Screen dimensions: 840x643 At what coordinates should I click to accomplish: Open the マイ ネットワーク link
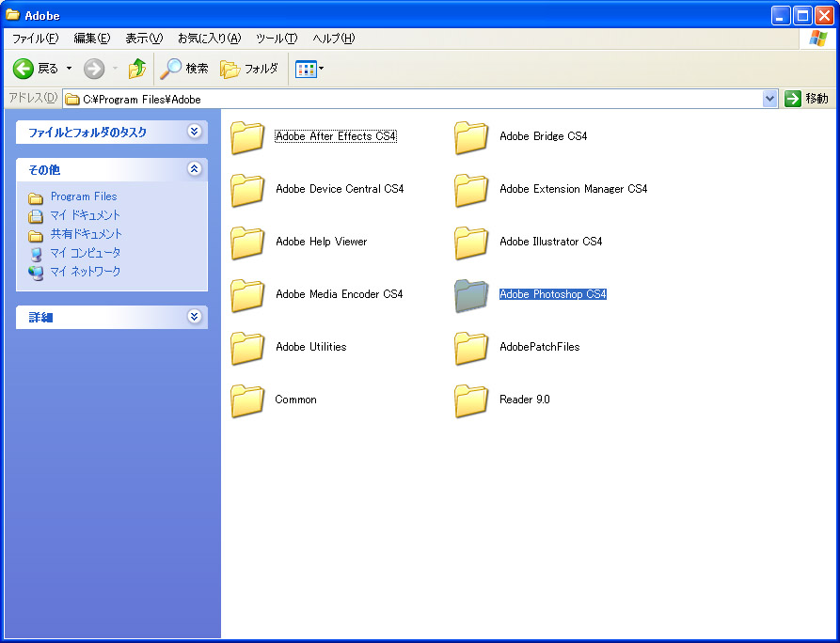pos(86,272)
